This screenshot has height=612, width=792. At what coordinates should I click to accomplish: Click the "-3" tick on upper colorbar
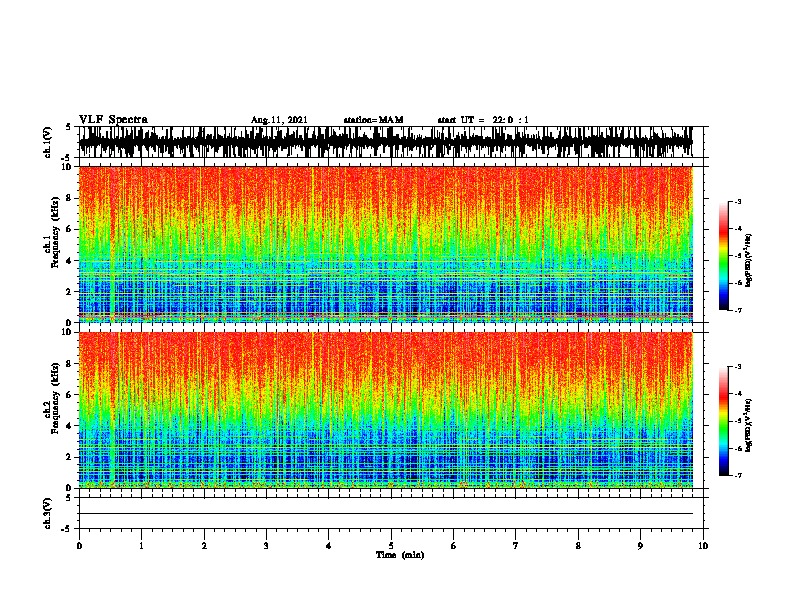[737, 201]
